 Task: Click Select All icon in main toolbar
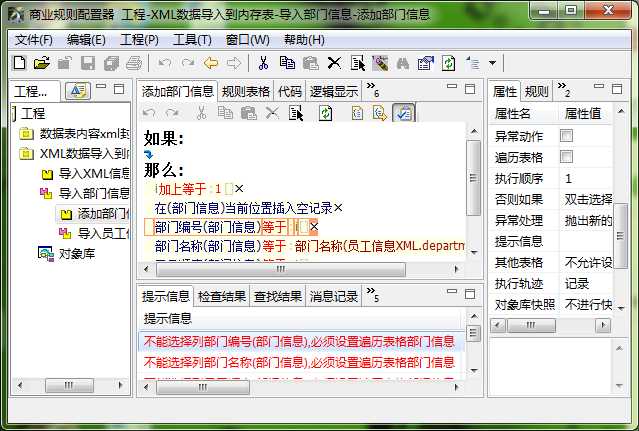tap(358, 63)
